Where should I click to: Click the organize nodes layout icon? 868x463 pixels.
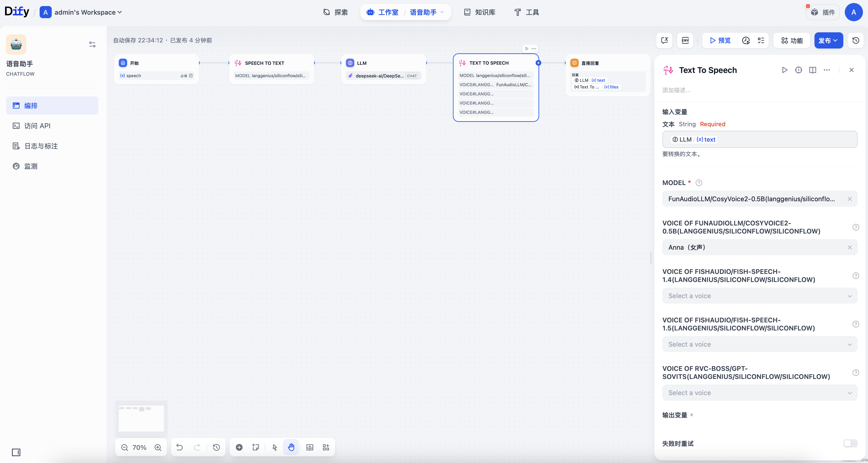tap(326, 448)
